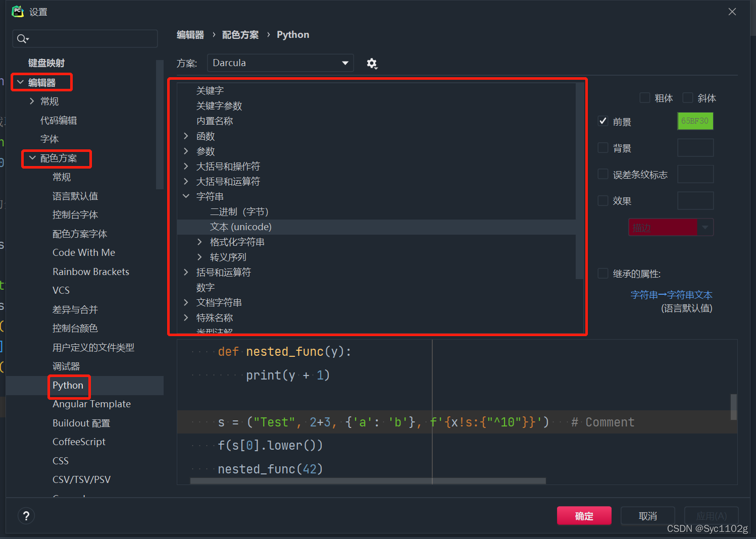
Task: Click the 效果 color swatch
Action: point(695,200)
